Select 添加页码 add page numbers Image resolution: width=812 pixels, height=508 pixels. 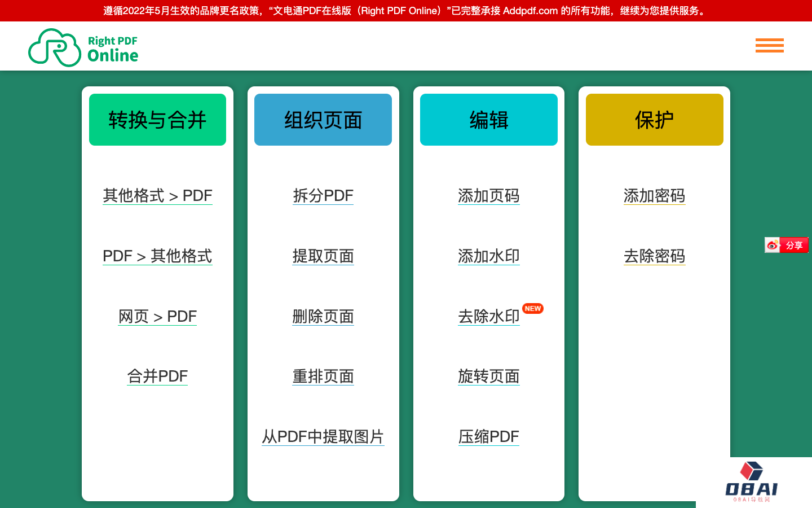pos(488,196)
